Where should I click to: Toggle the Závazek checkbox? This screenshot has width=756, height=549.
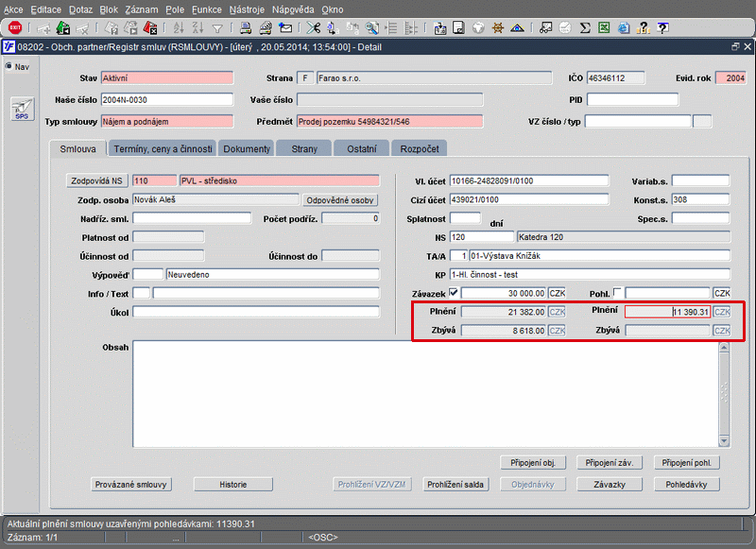(454, 292)
